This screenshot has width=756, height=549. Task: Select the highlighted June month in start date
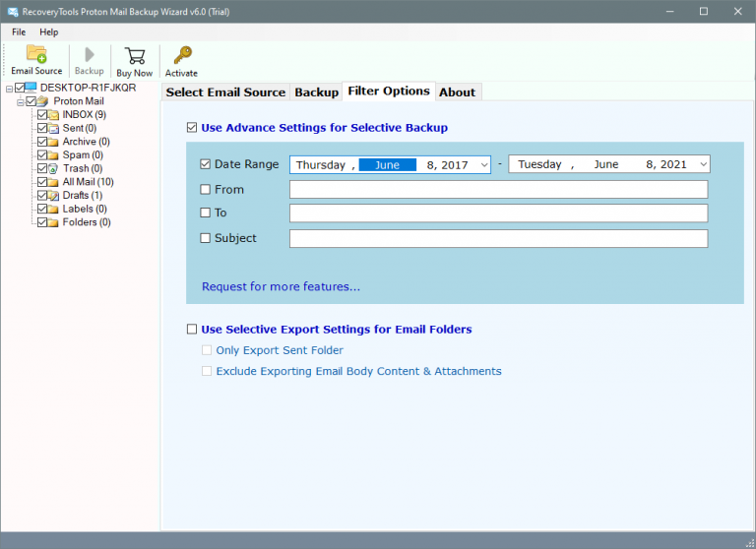(388, 165)
